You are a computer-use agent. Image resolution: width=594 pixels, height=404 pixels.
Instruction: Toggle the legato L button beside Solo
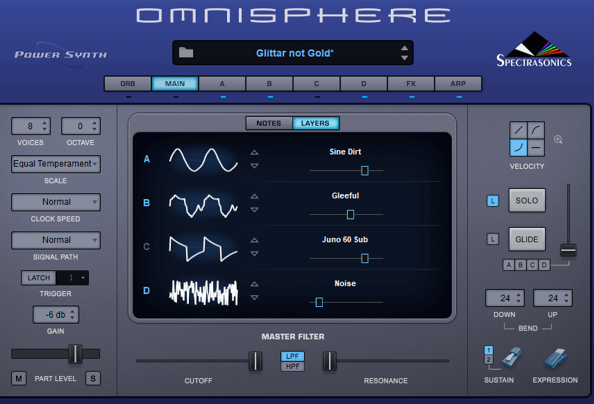(492, 201)
